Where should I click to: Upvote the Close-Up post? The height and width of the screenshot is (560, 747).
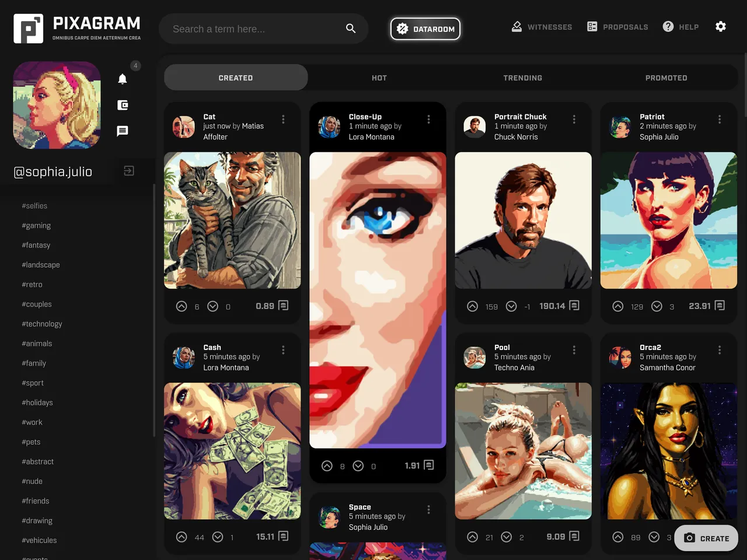(x=327, y=466)
